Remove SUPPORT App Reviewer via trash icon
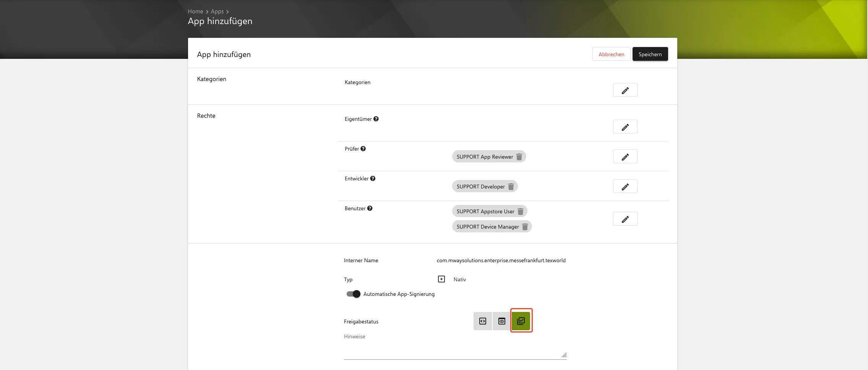Viewport: 868px width, 370px height. pos(519,157)
